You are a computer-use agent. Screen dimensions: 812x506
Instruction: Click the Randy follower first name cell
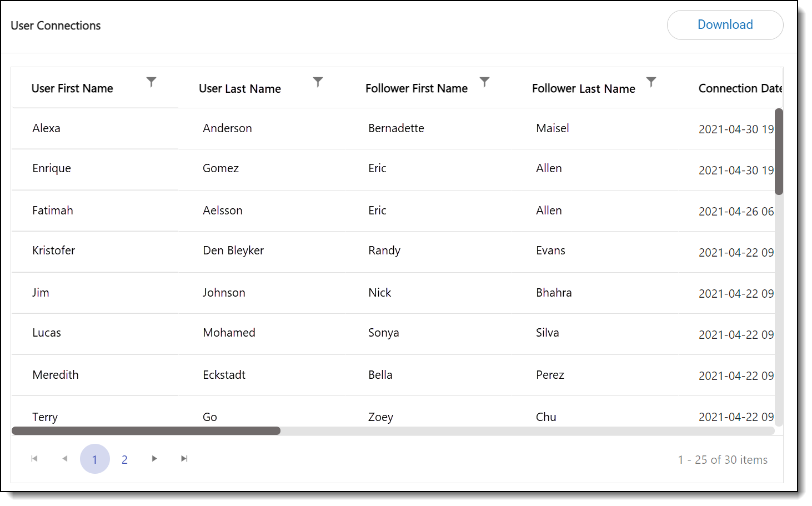[384, 251]
